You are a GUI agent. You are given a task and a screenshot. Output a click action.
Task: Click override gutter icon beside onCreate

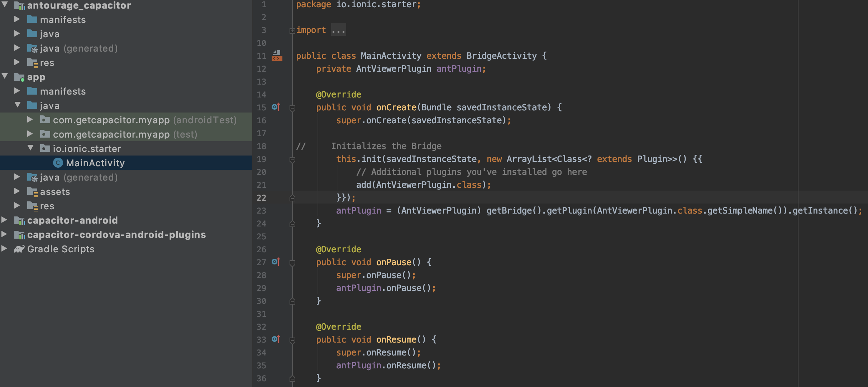point(275,107)
